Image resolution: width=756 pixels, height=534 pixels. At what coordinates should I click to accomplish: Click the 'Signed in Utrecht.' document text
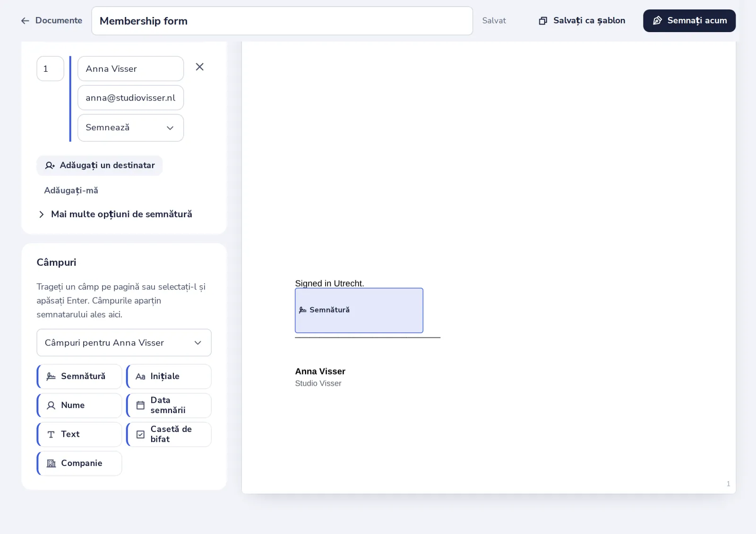pos(329,283)
